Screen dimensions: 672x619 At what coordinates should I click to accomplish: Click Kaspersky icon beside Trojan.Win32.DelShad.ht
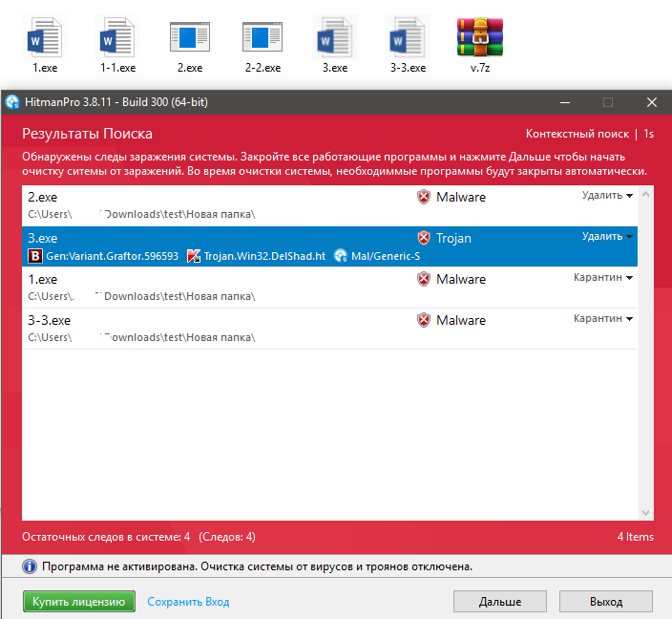[194, 256]
